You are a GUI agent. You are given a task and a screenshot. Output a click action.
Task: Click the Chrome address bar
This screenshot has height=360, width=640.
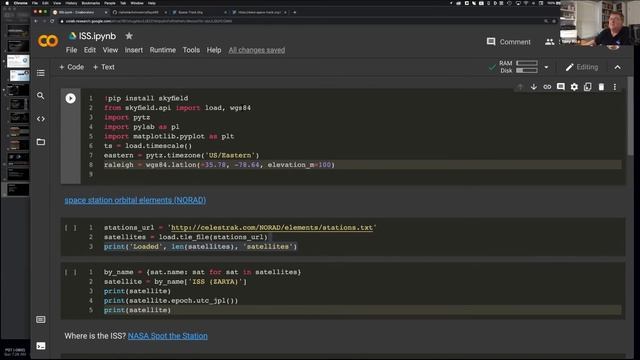302,21
